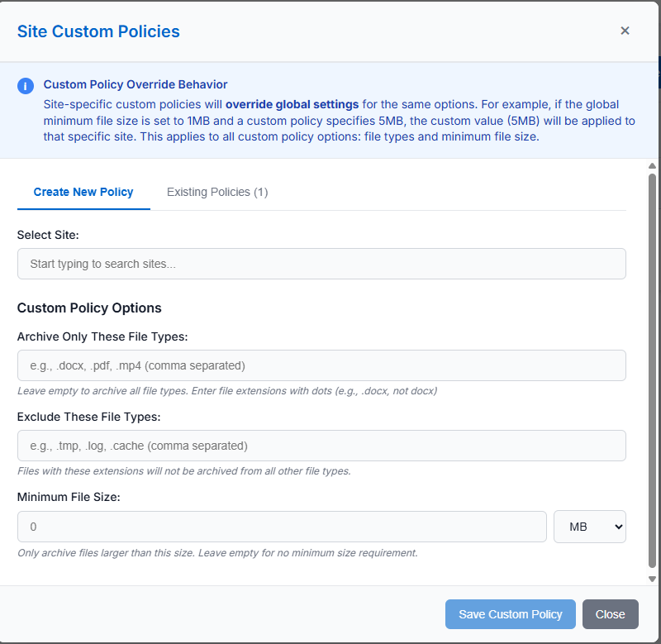Viewport: 661px width, 644px height.
Task: Click the Exclude These File Types label
Action: 88,417
